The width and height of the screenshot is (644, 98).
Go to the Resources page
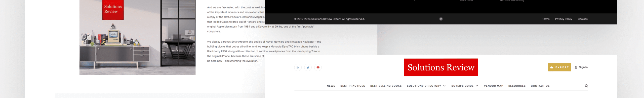(x=517, y=86)
